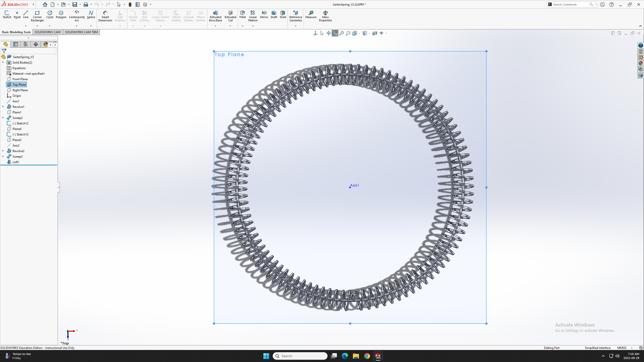Image resolution: width=644 pixels, height=362 pixels.
Task: Select the Spline tool
Action: click(x=91, y=15)
